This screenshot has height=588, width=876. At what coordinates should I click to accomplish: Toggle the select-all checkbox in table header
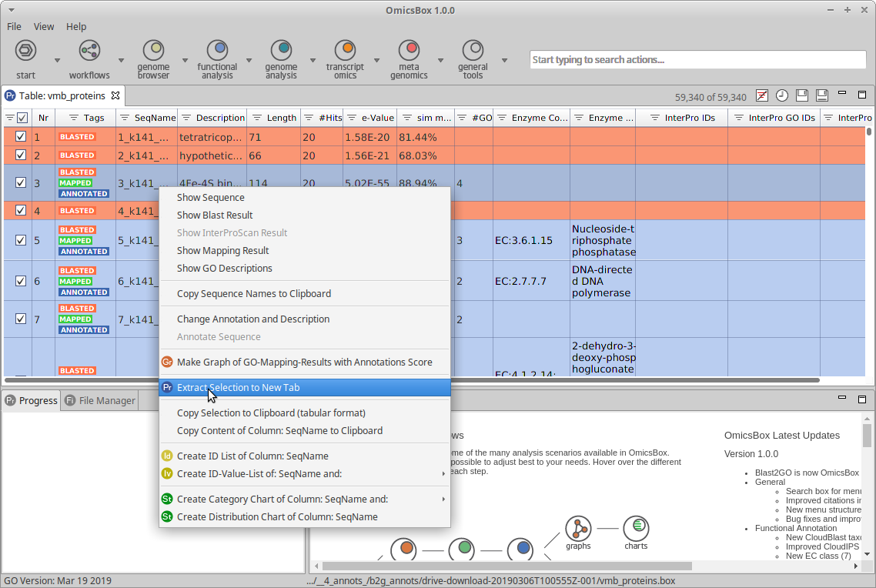[22, 118]
